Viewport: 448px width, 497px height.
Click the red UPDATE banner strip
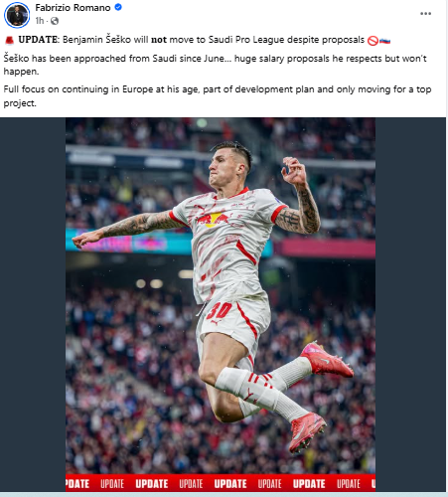[x=221, y=483]
